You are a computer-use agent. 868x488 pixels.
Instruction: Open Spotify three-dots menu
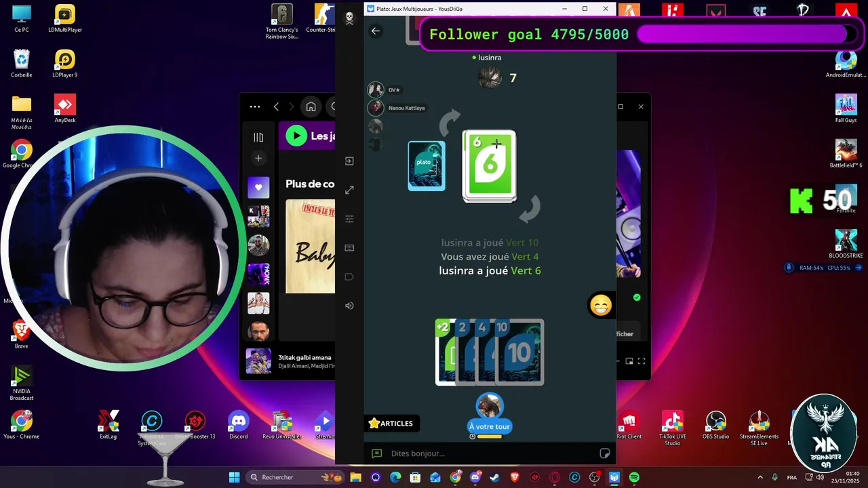click(x=255, y=106)
